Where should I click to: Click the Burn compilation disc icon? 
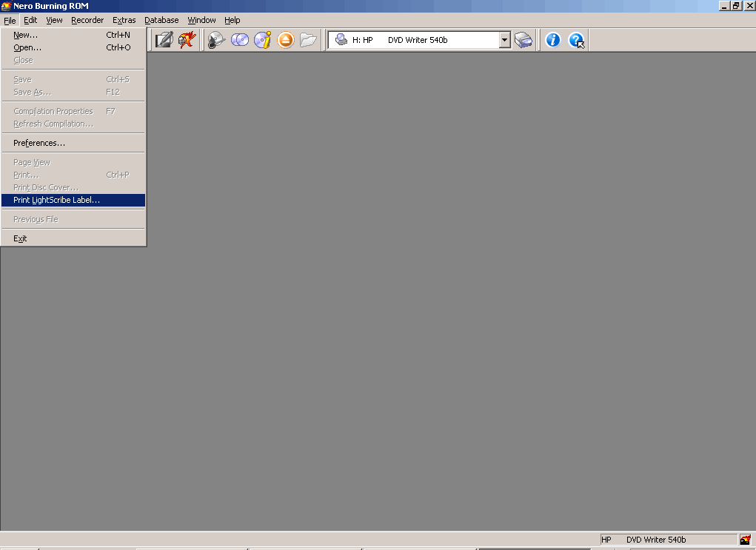[216, 40]
